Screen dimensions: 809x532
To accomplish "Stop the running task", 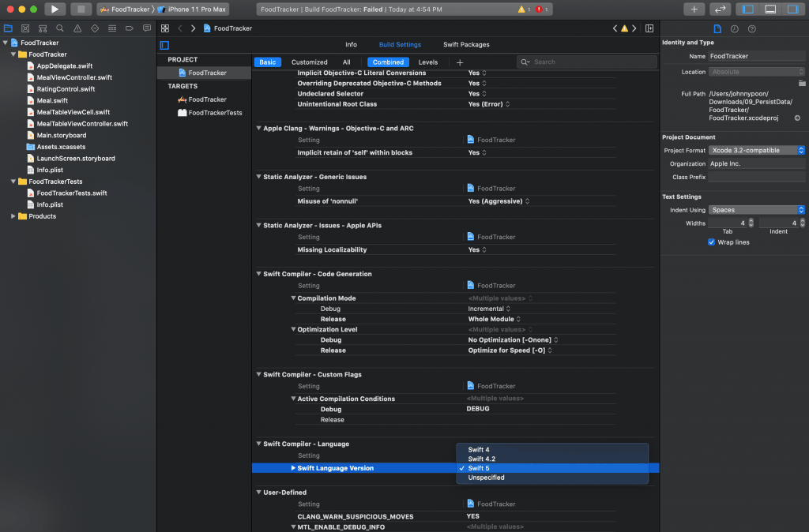I will pos(81,9).
